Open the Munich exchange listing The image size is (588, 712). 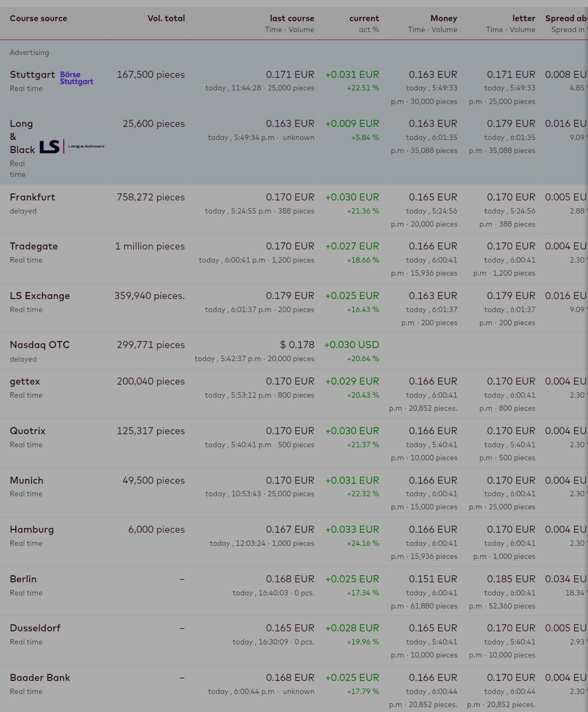point(27,480)
